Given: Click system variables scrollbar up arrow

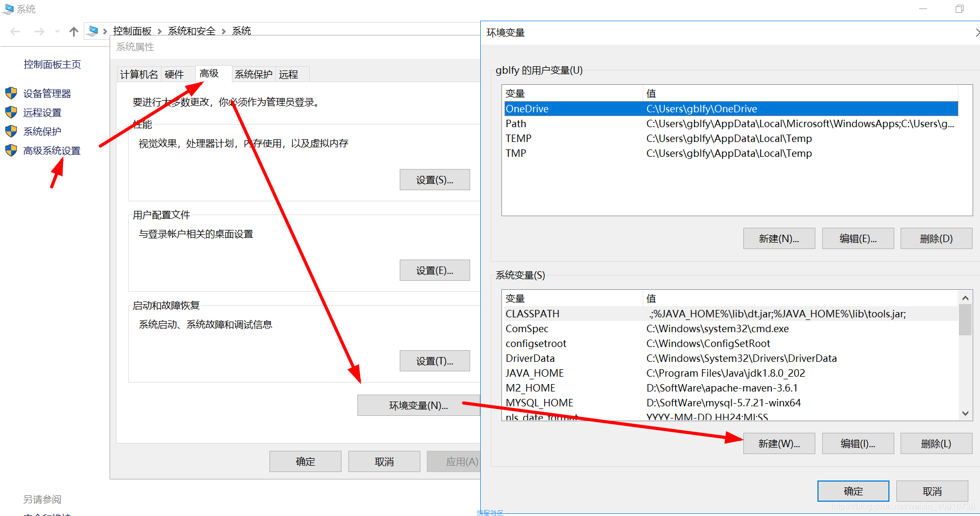Looking at the screenshot, I should click(x=965, y=298).
